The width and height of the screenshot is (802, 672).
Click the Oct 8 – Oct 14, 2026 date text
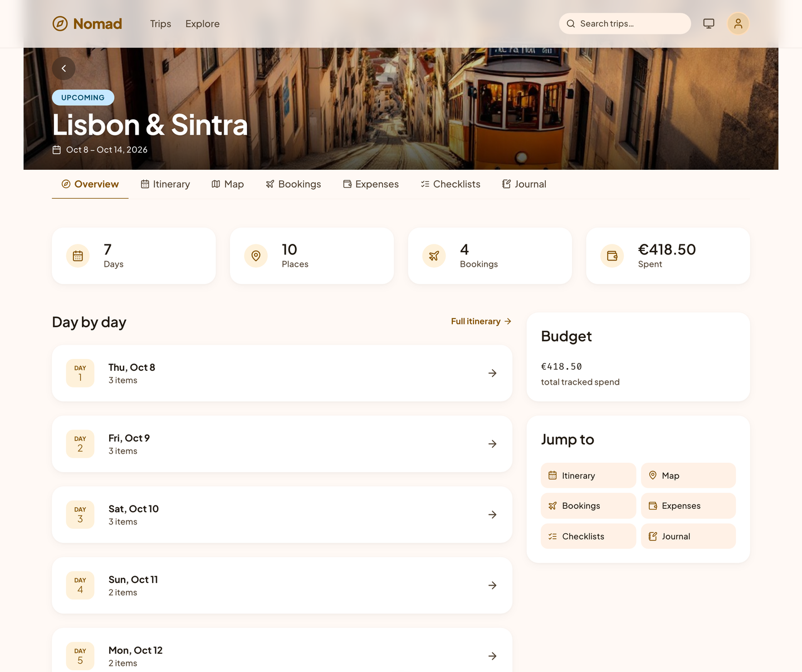tap(107, 150)
